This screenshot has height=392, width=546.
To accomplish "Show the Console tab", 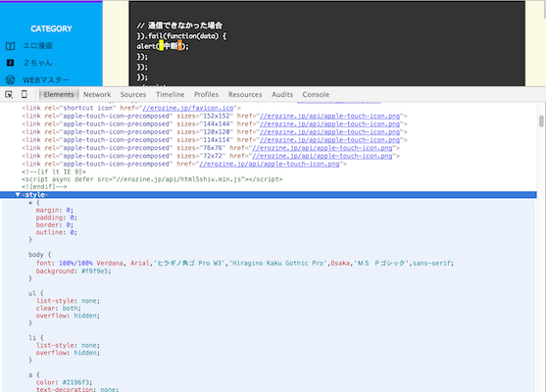I will (x=316, y=94).
